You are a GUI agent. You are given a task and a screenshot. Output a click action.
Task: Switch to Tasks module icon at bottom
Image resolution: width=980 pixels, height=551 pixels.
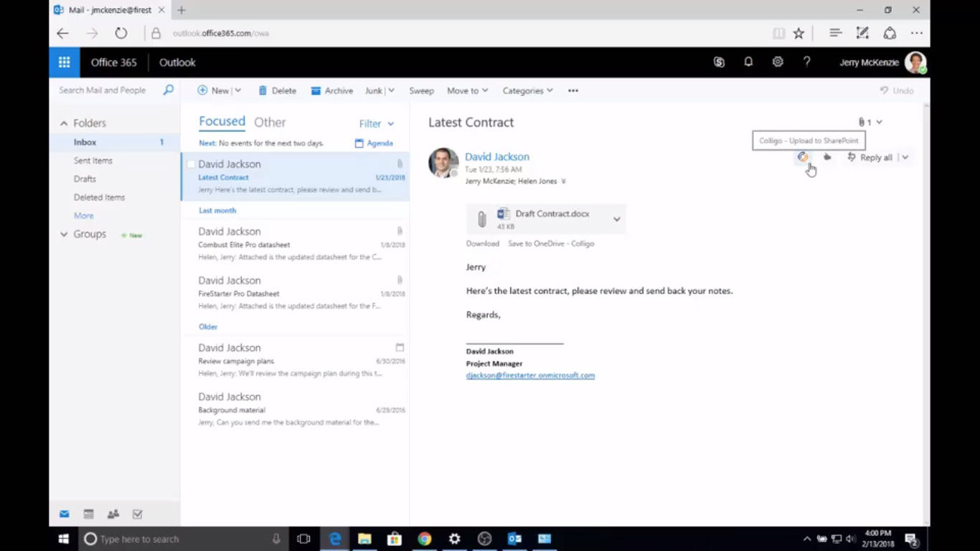pyautogui.click(x=138, y=514)
